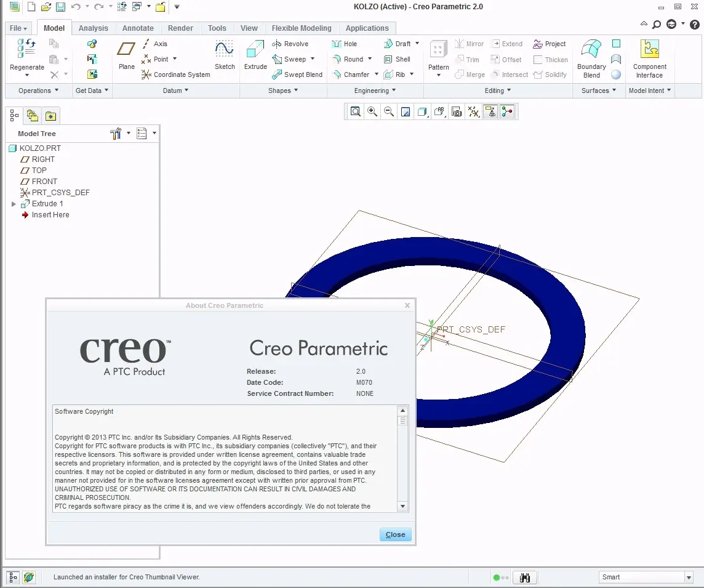
Task: Select the Project tool
Action: [x=549, y=44]
